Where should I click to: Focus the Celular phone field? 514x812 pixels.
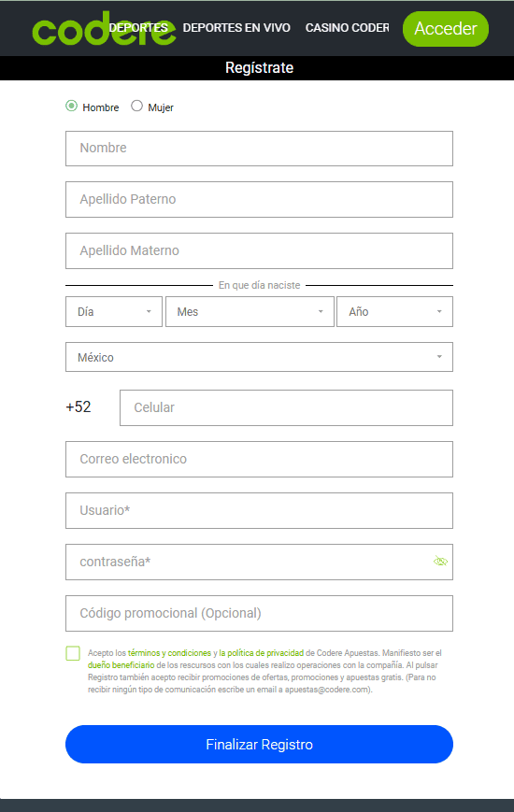click(x=286, y=408)
